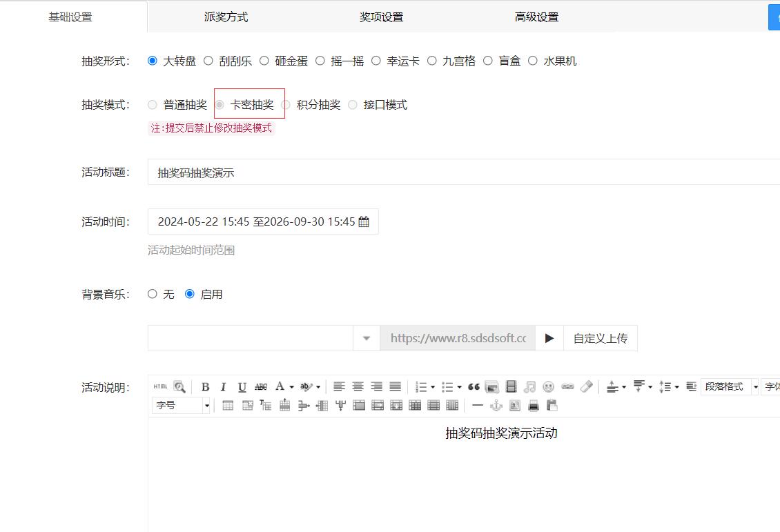
Task: Switch to the 奖项设置 tab
Action: point(381,17)
